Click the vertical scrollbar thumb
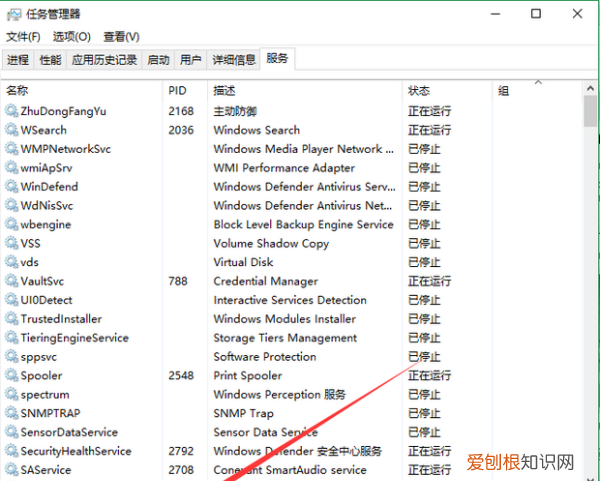Image resolution: width=600 pixels, height=481 pixels. tap(590, 111)
